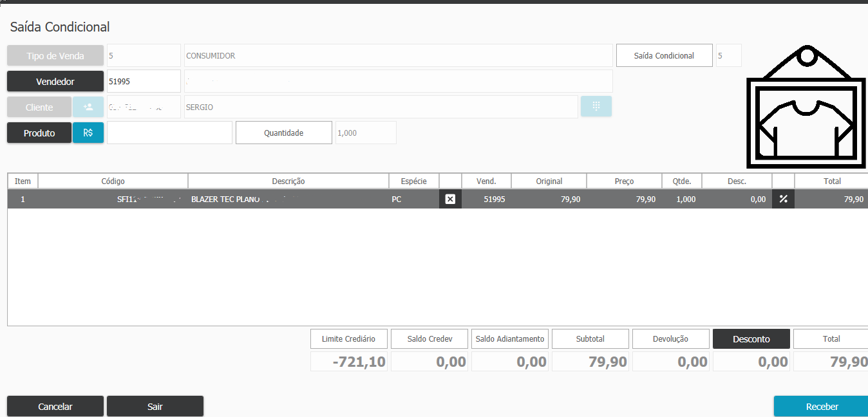Click the Saldo Adiantamento label
Viewport: 868px width, 417px height.
point(510,339)
